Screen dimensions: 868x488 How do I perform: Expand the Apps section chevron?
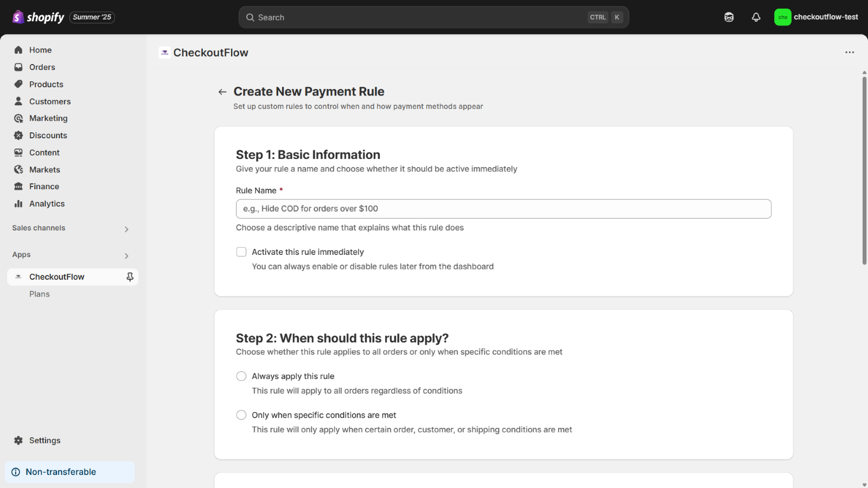(126, 256)
